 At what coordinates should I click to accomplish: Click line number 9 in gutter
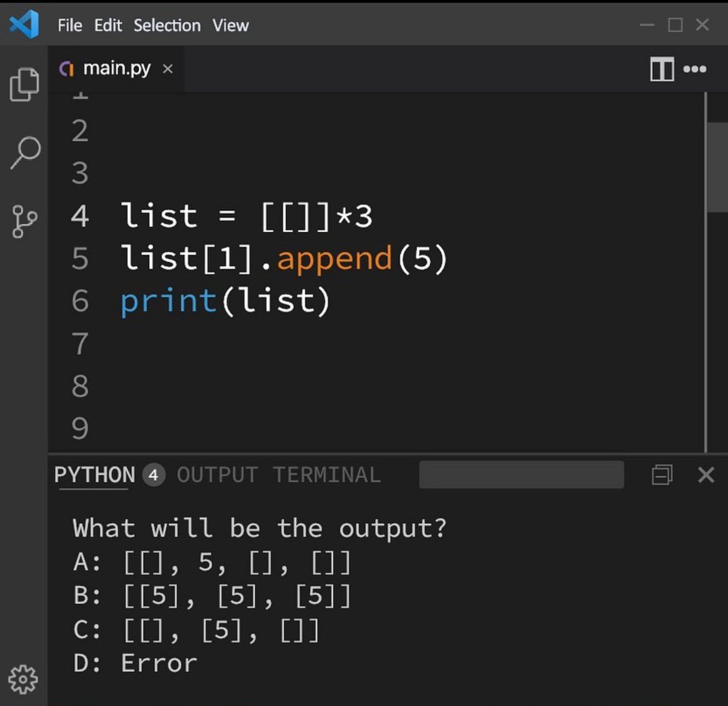pyautogui.click(x=79, y=429)
